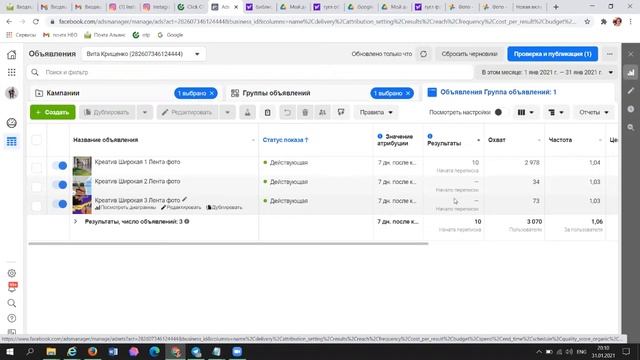Viewport: 640px width, 360px height.
Task: Open the date range dropdown for this month
Action: (x=547, y=72)
